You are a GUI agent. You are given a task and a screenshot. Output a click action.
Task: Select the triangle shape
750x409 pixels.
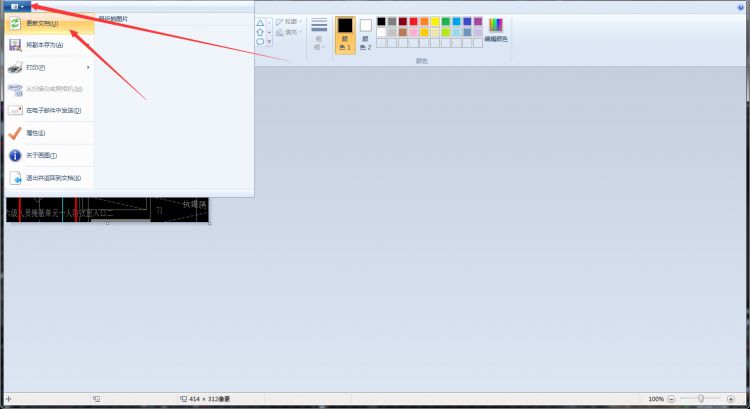coord(260,22)
